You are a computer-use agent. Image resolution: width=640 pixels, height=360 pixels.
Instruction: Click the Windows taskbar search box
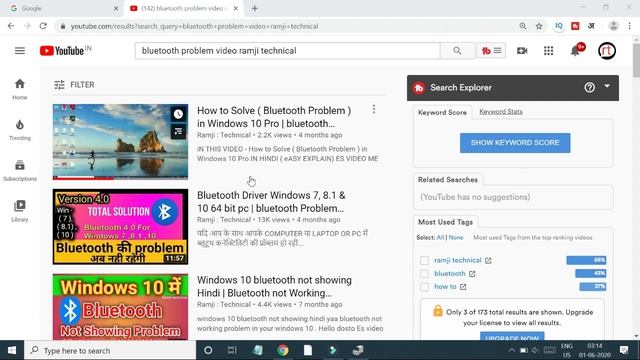[110, 350]
